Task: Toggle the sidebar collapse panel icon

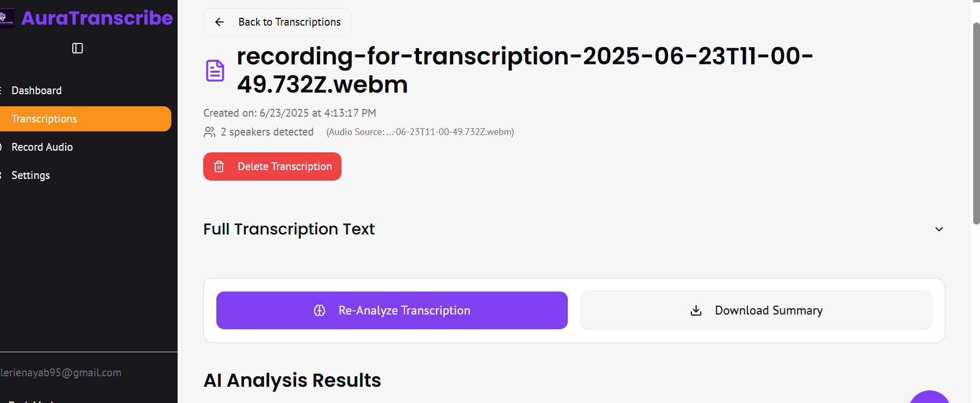Action: (x=78, y=48)
